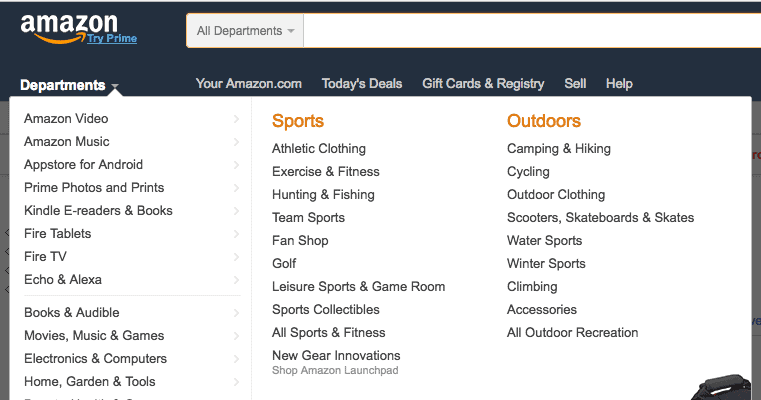Expand the Echo & Alexa chevron
This screenshot has height=400, width=761.
click(236, 280)
